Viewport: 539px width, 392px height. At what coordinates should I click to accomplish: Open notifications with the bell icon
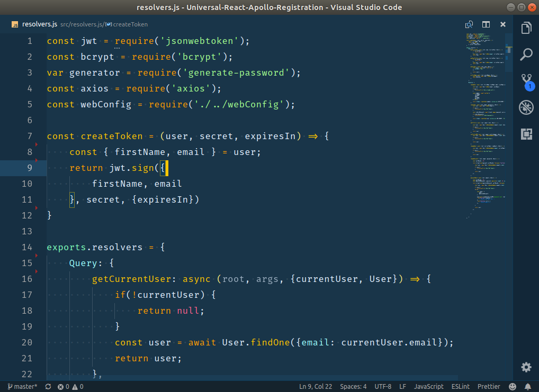(x=528, y=387)
